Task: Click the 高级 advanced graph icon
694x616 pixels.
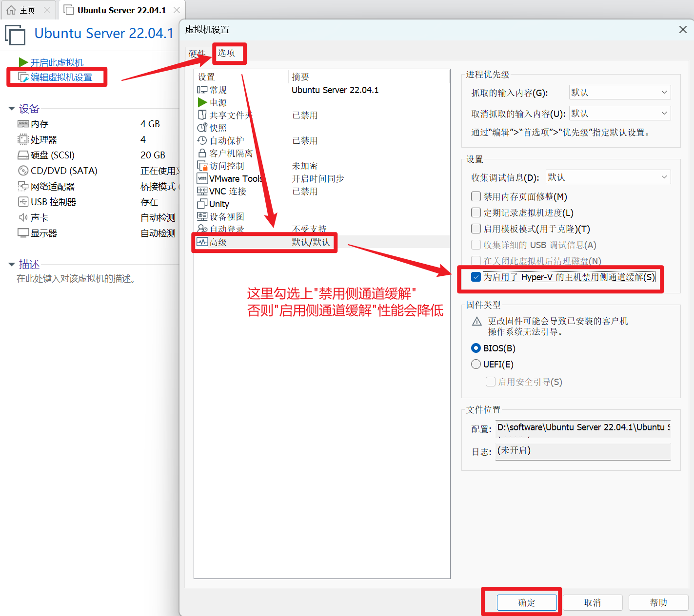Action: tap(202, 242)
